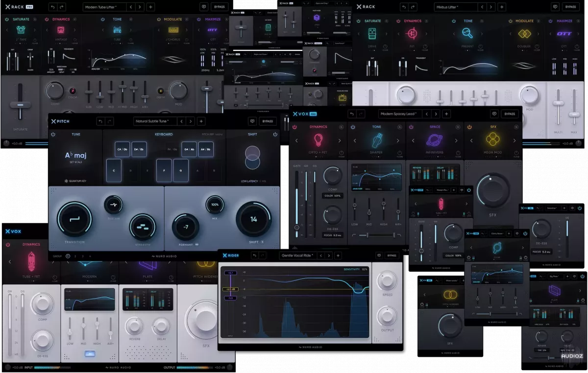Click the Opto + FET lightbulb icon

pyautogui.click(x=318, y=140)
